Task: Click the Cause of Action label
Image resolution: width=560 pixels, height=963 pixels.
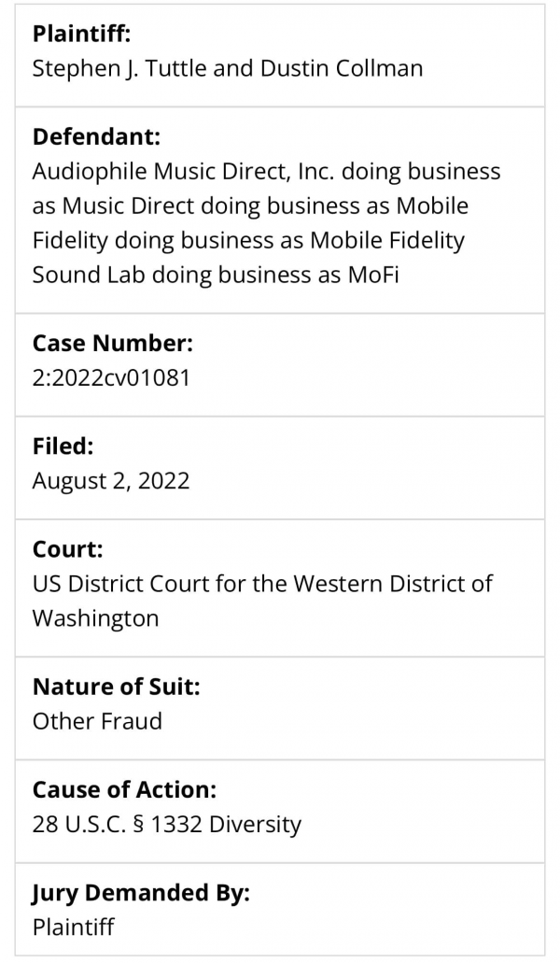Action: tap(124, 789)
